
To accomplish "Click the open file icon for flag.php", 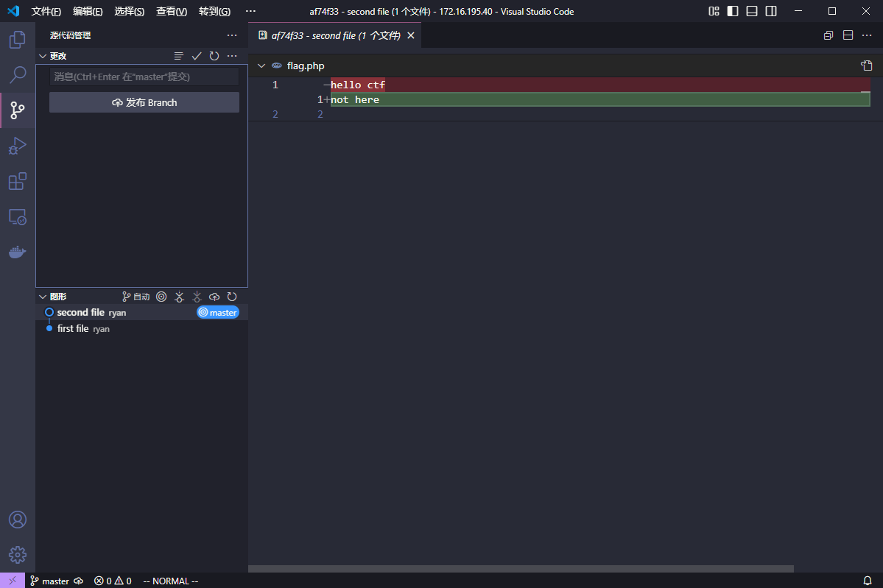I will tap(867, 65).
